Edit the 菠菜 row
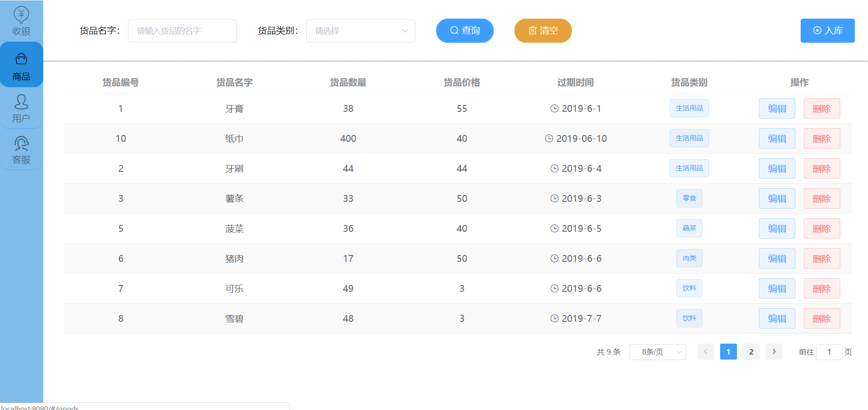 click(x=777, y=229)
